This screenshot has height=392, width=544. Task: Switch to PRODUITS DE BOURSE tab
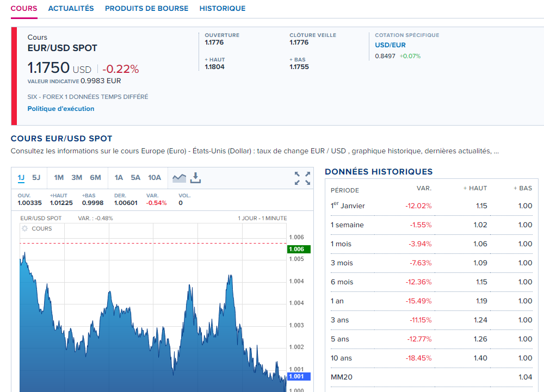pyautogui.click(x=146, y=9)
